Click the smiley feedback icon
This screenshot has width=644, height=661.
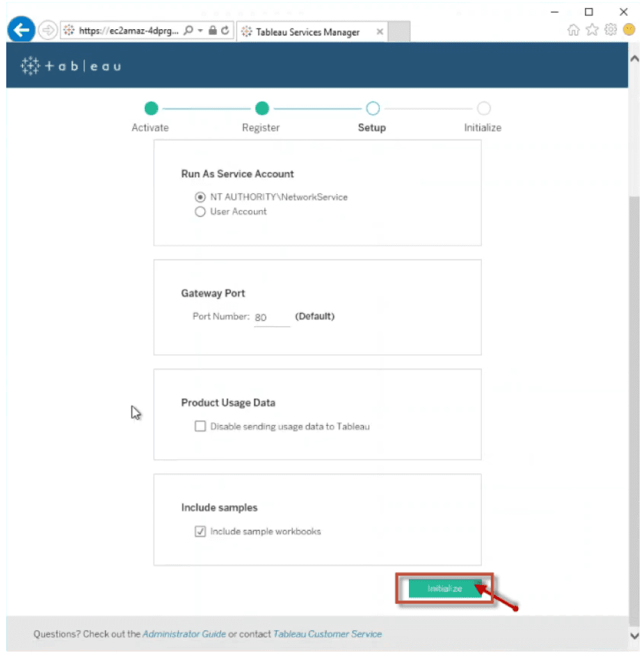[629, 29]
